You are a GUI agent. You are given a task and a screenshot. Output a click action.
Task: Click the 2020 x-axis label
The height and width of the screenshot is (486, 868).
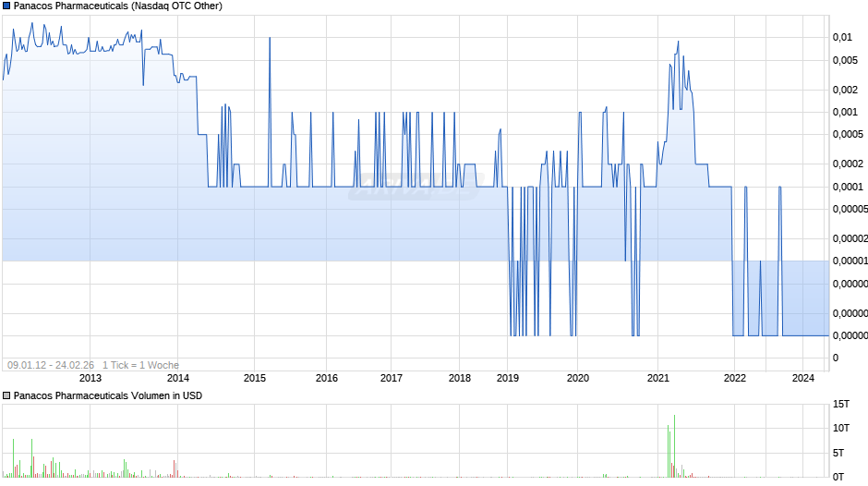point(578,378)
